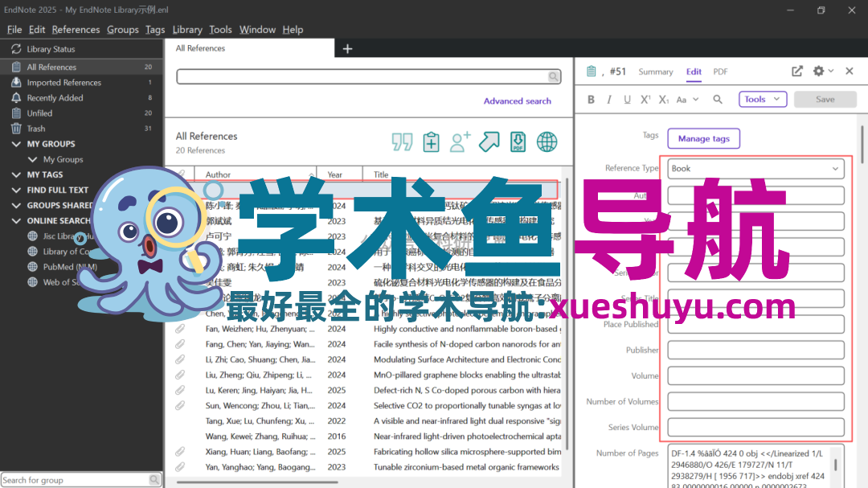Switch to the All References tab
The image size is (868, 488).
coord(250,48)
